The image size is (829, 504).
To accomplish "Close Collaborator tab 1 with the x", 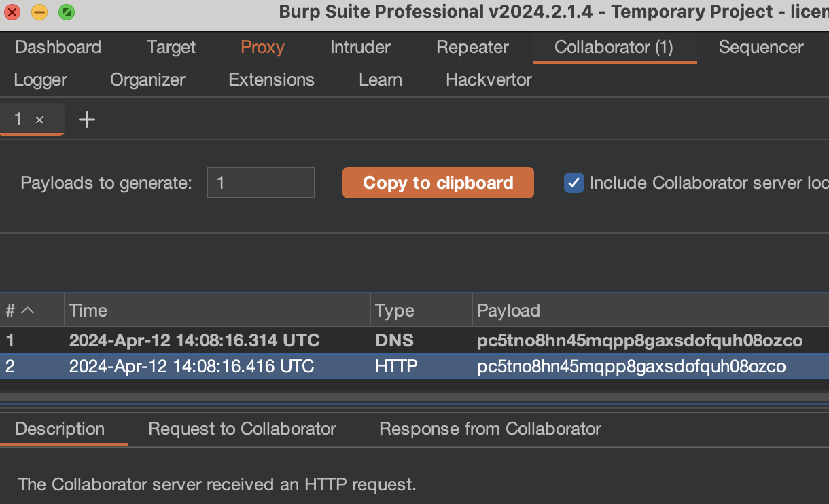I will (x=39, y=120).
